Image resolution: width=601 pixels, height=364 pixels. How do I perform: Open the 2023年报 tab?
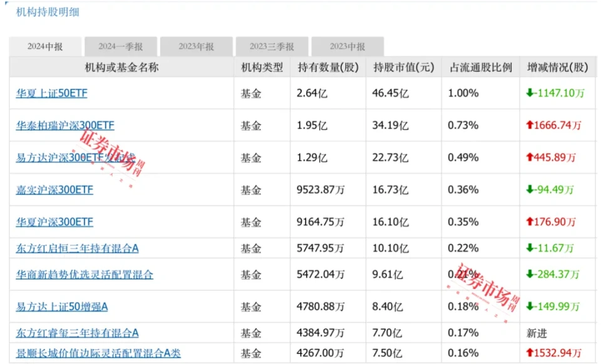click(x=196, y=47)
